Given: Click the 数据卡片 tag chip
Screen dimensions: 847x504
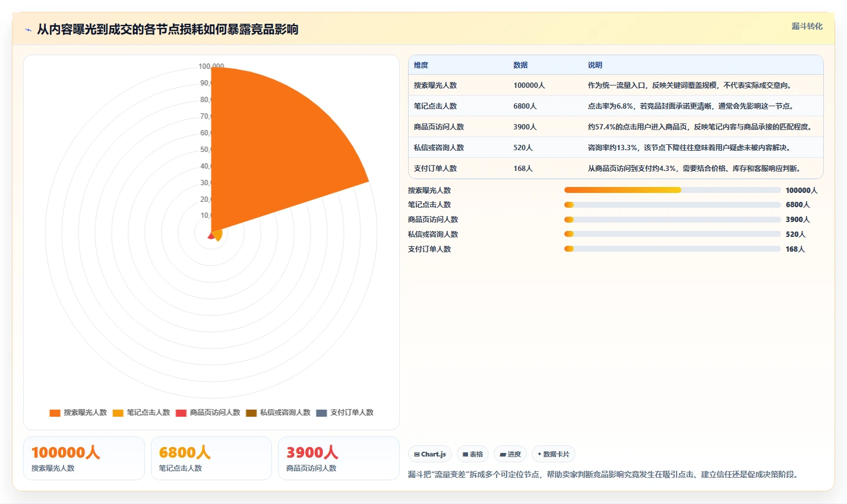Looking at the screenshot, I should [554, 454].
